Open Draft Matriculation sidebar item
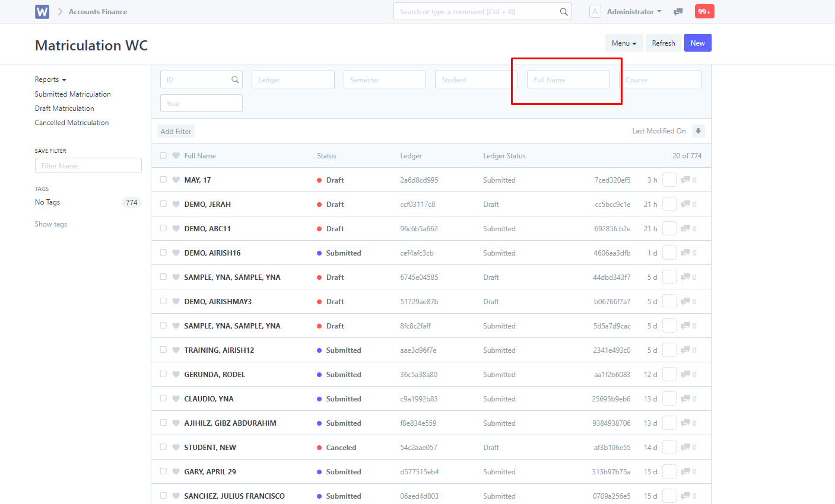835x504 pixels. pyautogui.click(x=64, y=108)
